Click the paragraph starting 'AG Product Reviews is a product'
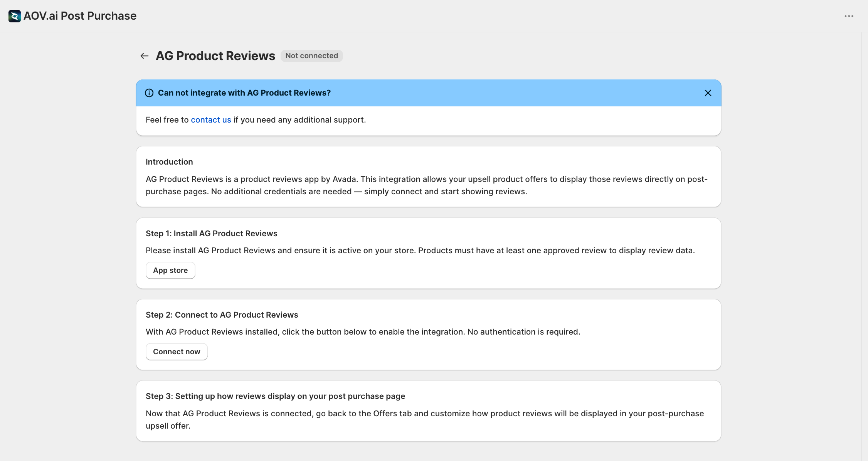This screenshot has height=461, width=868. 427,185
